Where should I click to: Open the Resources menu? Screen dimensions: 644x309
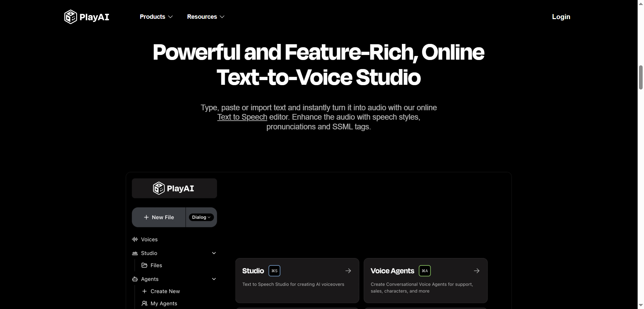point(205,16)
